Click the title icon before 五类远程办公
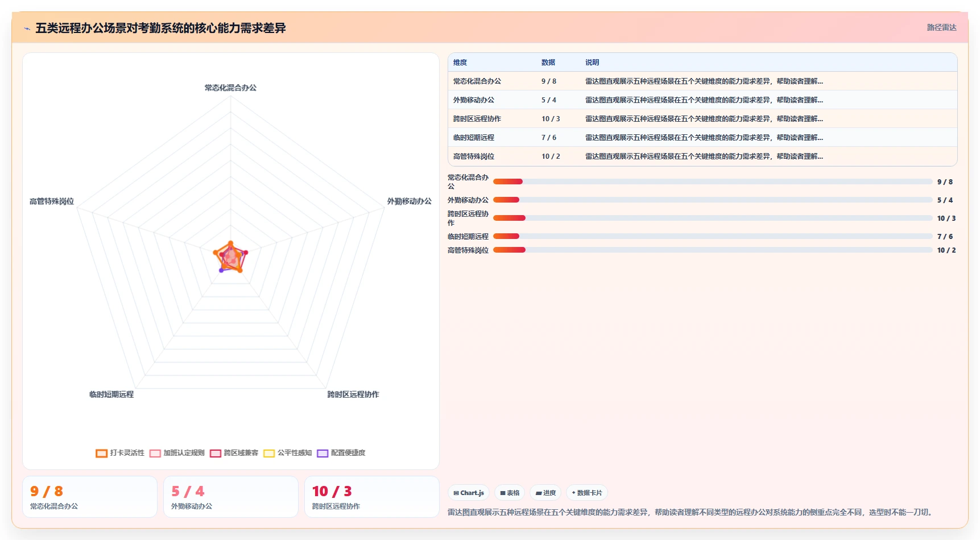Screen dimensions: 980x540 (27, 28)
